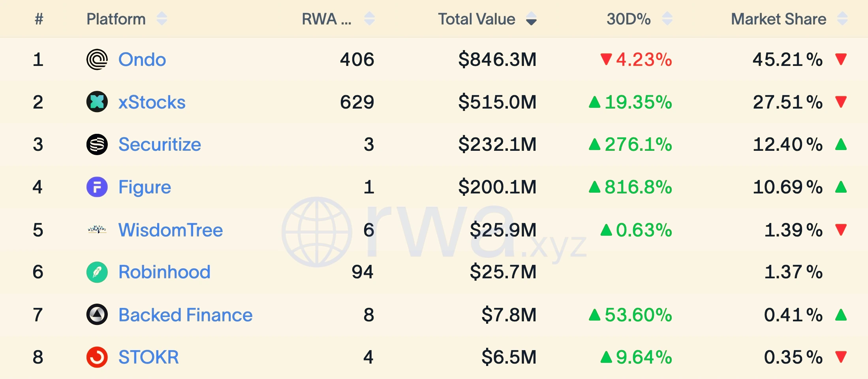Click the Market Share column header text
The image size is (868, 379).
click(x=778, y=19)
